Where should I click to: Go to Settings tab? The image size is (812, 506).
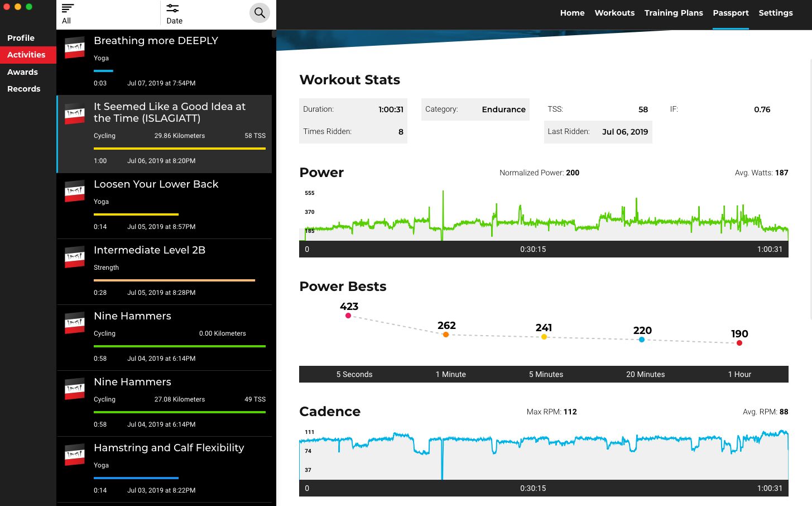tap(775, 13)
